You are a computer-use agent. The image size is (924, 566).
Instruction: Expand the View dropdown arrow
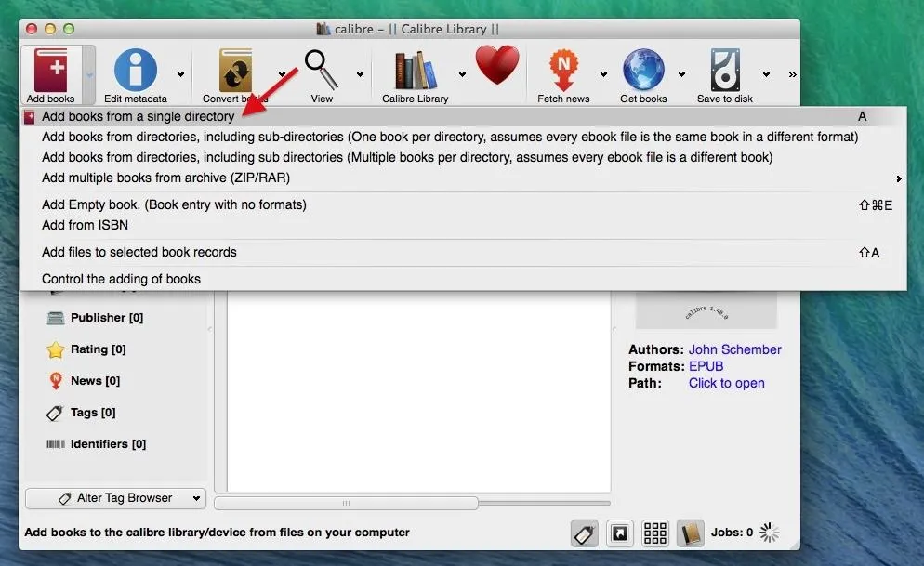[360, 74]
